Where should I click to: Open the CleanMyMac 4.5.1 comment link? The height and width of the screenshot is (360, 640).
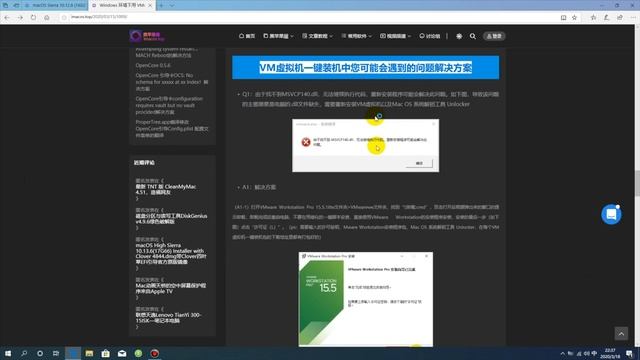click(166, 189)
